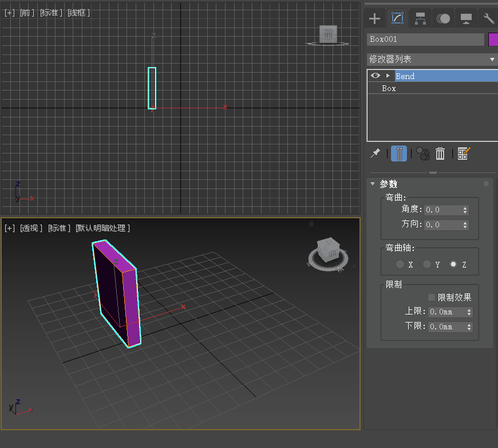Viewport: 498px width, 448px height.
Task: Open the Utilities wrench panel tab
Action: 488,18
